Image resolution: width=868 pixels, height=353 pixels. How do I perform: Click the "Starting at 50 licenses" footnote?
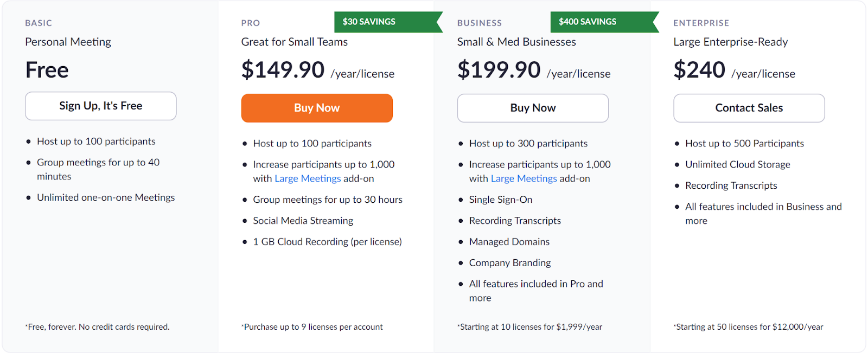coord(749,327)
